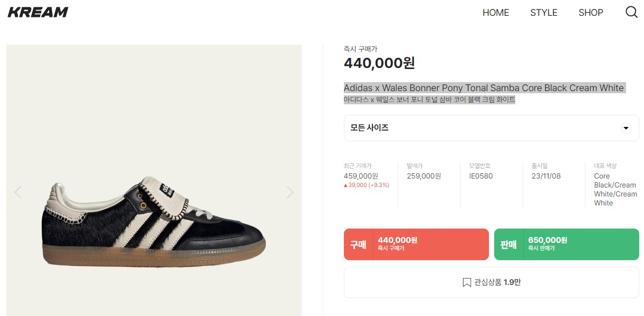Click the Korean product name subtitle

coord(429,100)
